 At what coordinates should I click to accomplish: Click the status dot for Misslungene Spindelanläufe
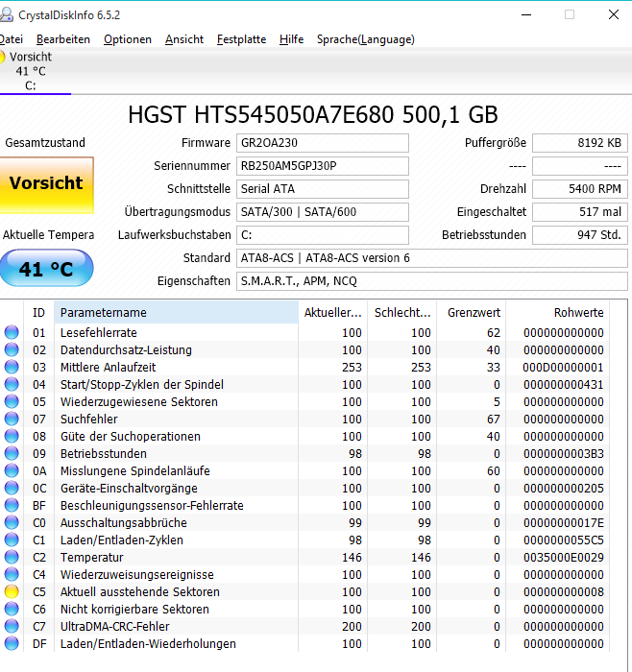pos(12,471)
